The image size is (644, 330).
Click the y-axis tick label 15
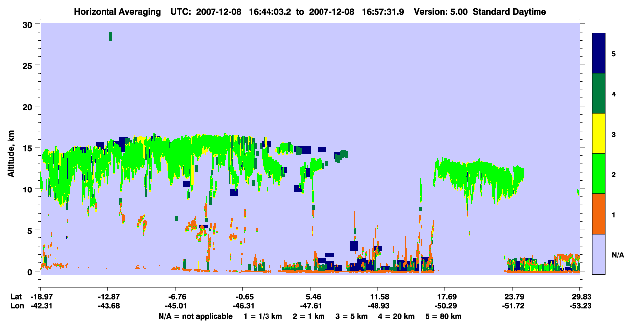[29, 148]
